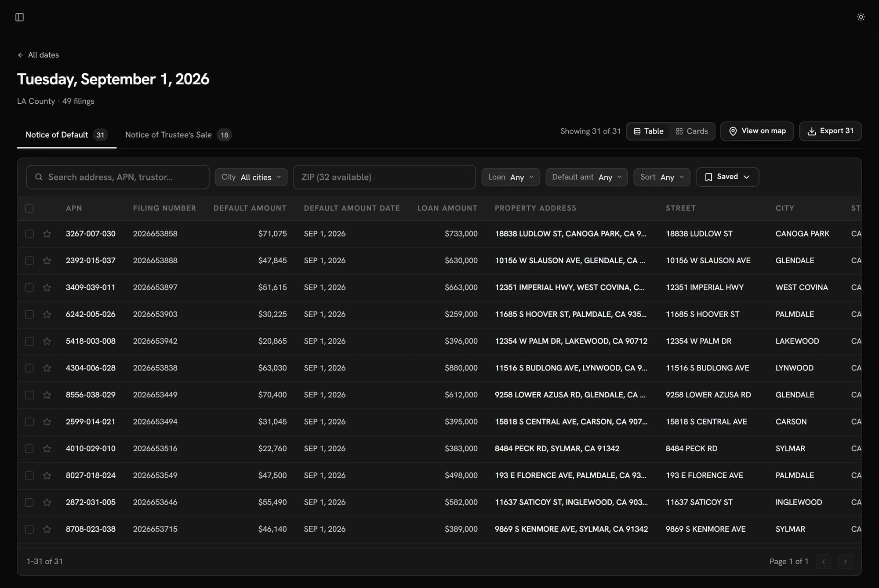879x588 pixels.
Task: Star the 8708-023-038 row
Action: coord(47,529)
